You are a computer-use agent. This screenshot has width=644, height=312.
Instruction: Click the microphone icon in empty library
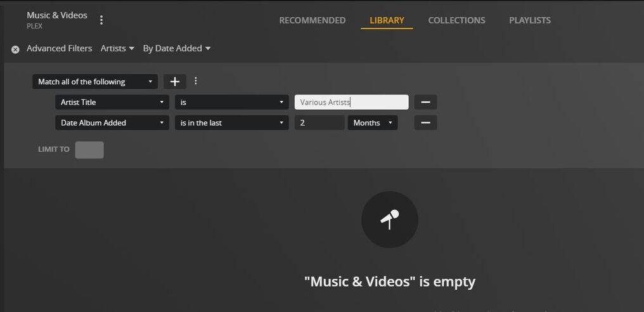click(x=390, y=219)
